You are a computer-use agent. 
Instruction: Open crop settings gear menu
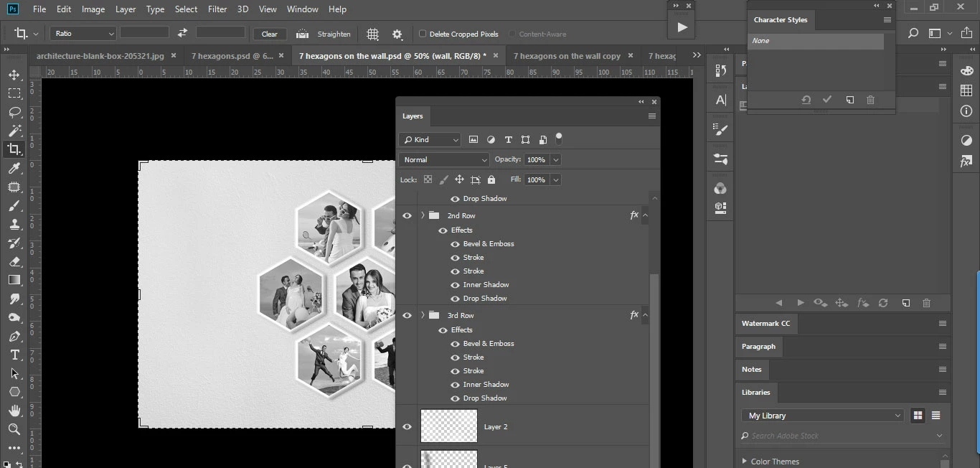397,34
